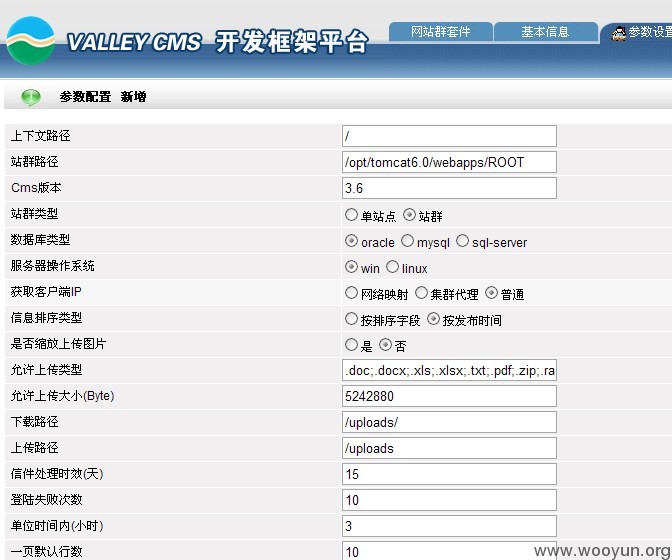This screenshot has height=560, width=672.
Task: Click the 下载路径 field /uploads/
Action: pos(449,422)
